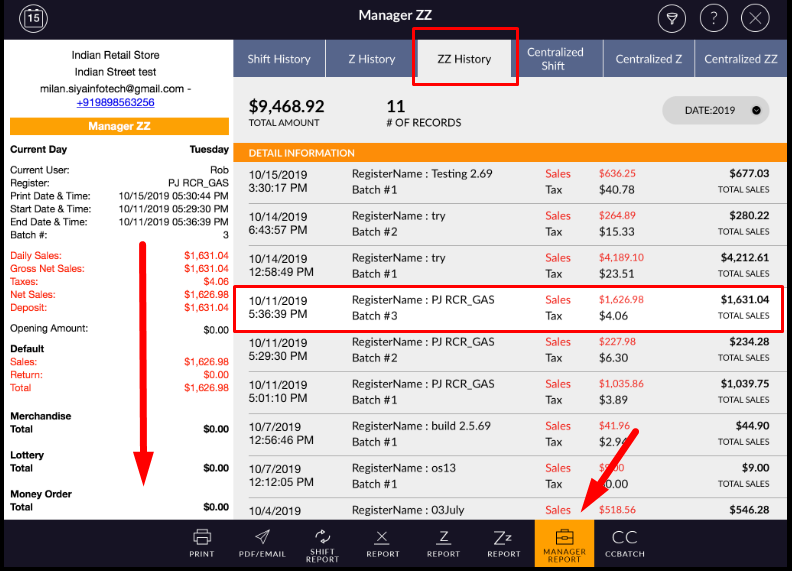Viewport: 792px width, 571px height.
Task: Open the ZZ Report in bottom toolbar
Action: (x=504, y=543)
